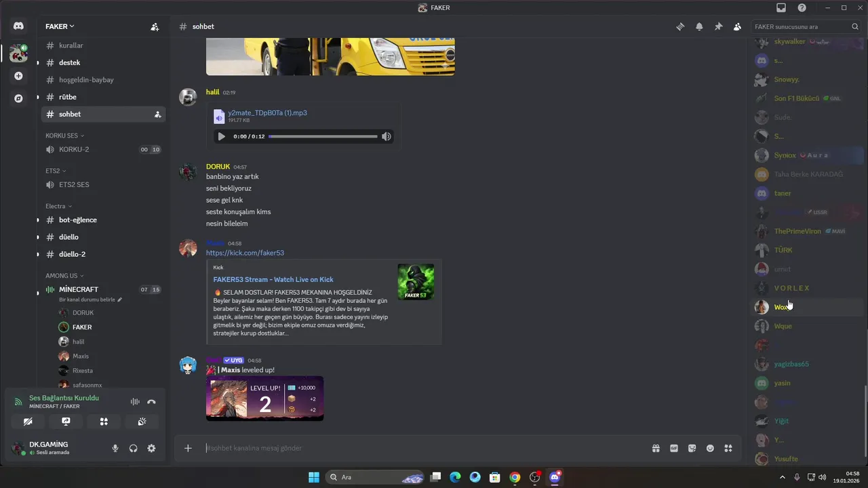Viewport: 868px width, 488px height.
Task: Toggle noise suppression waveform icon
Action: pos(135,402)
